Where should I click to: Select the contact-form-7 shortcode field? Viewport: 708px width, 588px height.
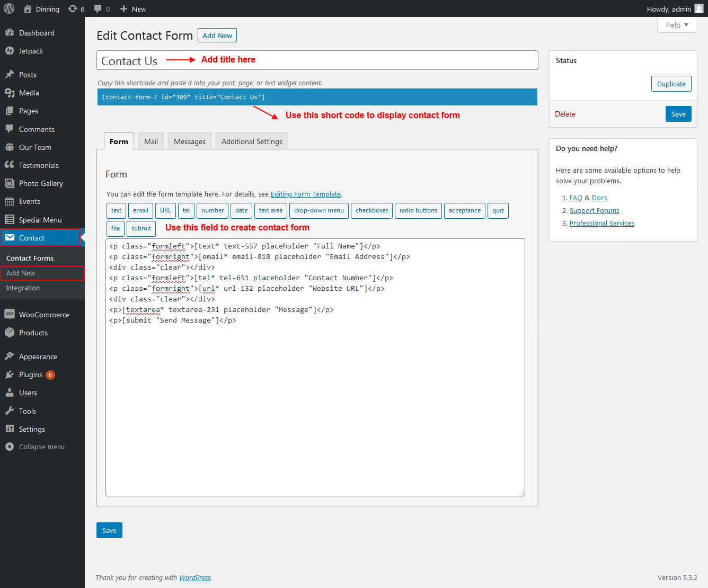click(317, 97)
